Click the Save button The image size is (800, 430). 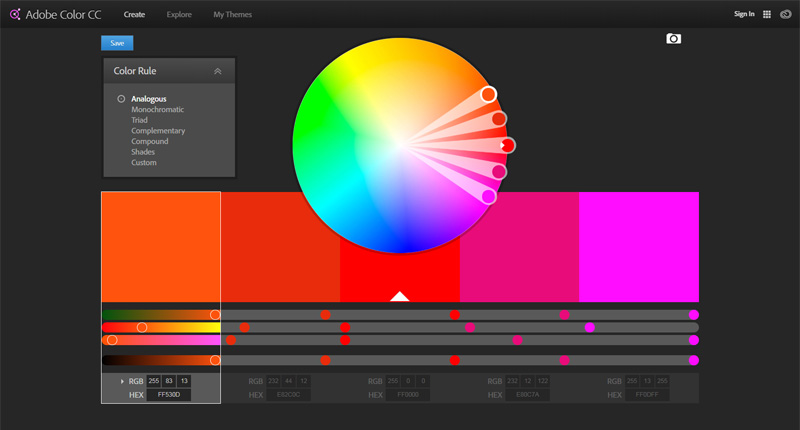tap(117, 43)
